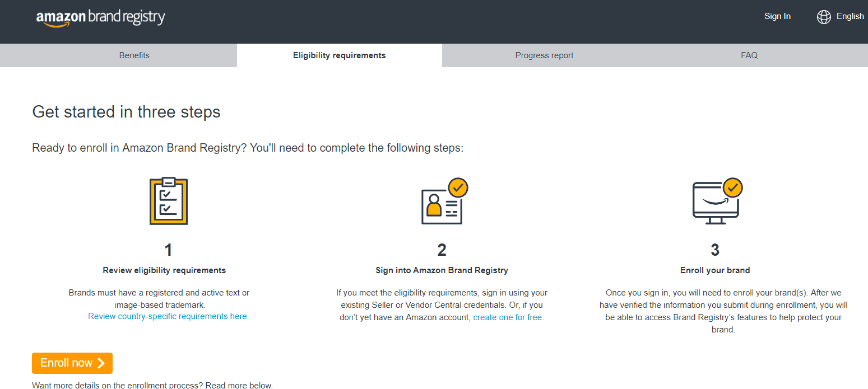Click the ID card icon for step 2
This screenshot has height=389, width=868.
tap(444, 201)
